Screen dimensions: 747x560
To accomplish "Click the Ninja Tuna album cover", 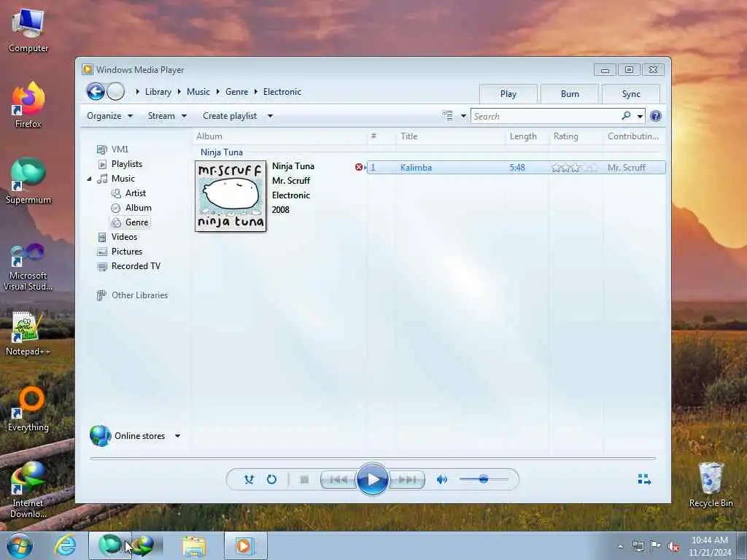I will pos(231,196).
